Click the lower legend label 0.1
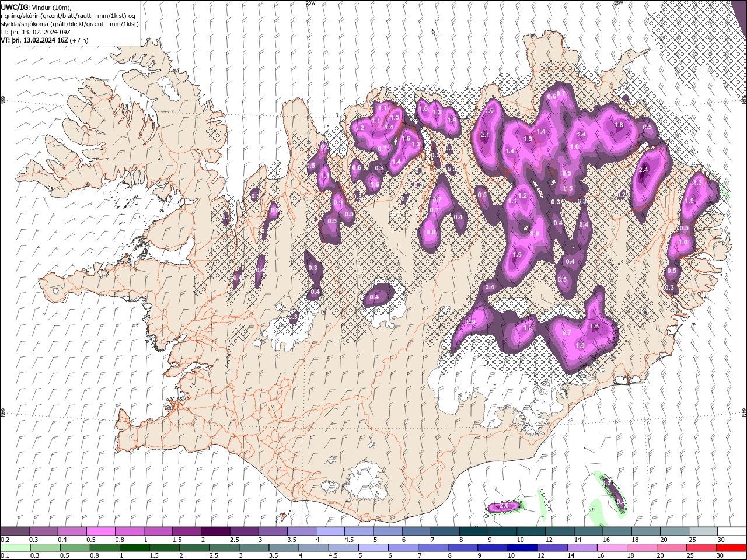 [5, 556]
